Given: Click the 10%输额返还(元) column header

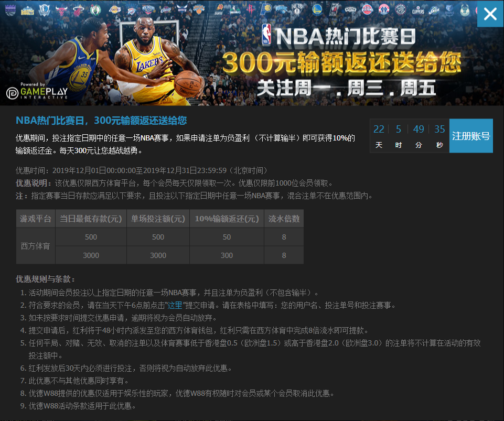Looking at the screenshot, I should 227,219.
